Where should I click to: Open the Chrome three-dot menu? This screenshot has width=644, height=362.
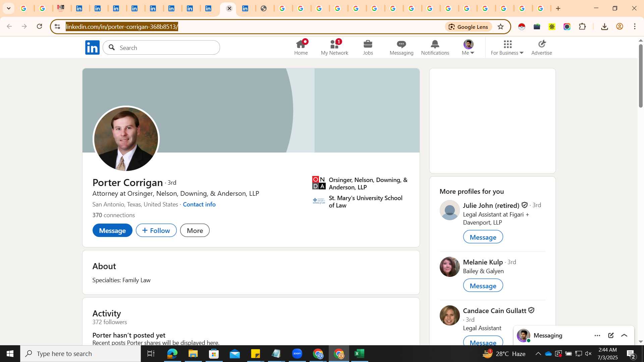click(635, 26)
